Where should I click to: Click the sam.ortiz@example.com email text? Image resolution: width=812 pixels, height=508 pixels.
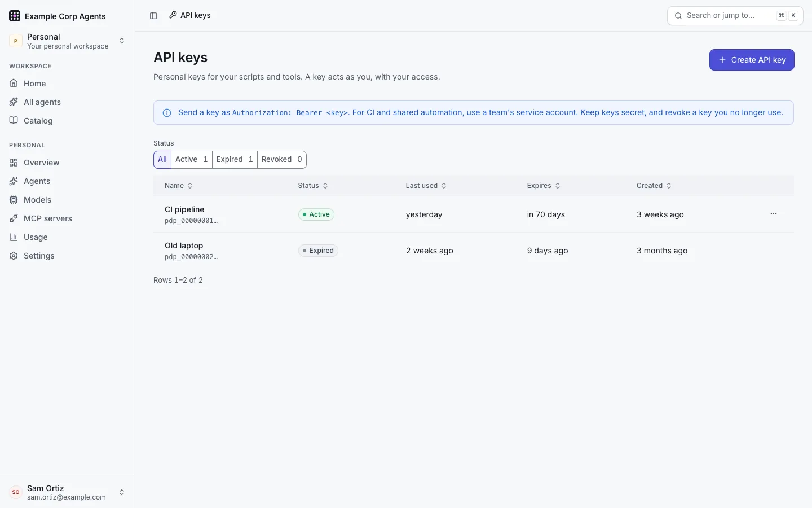coord(67,497)
